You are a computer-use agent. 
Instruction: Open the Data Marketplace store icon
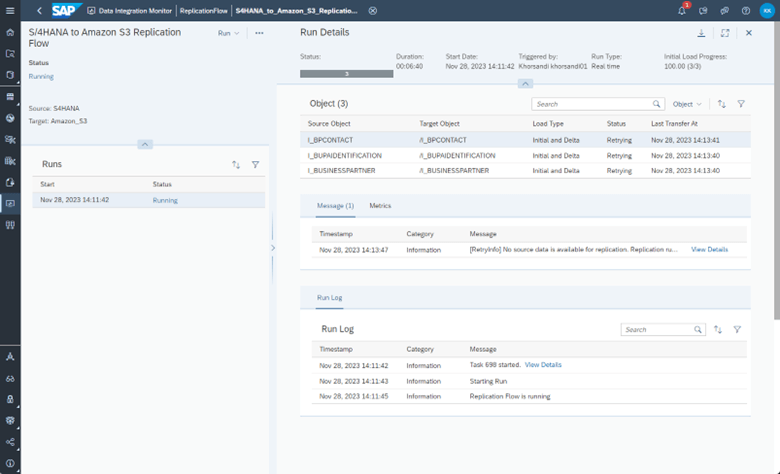(10, 96)
